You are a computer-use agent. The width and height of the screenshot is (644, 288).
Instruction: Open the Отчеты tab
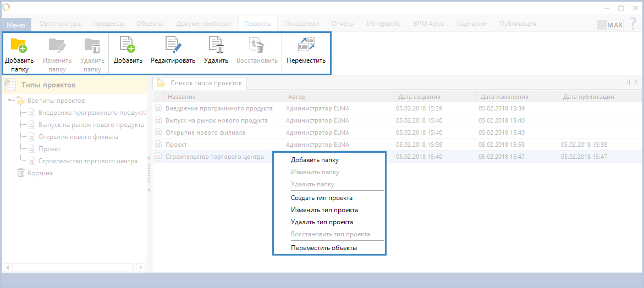[x=343, y=24]
